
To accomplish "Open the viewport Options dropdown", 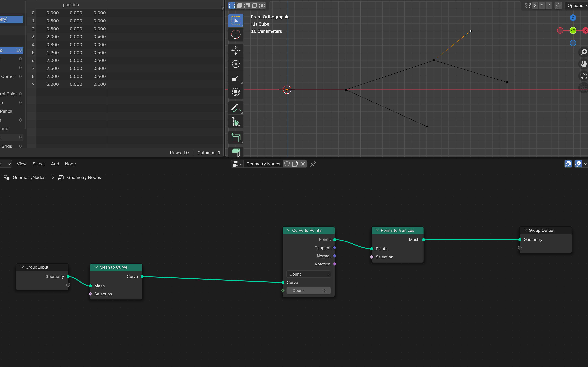I will pyautogui.click(x=576, y=5).
